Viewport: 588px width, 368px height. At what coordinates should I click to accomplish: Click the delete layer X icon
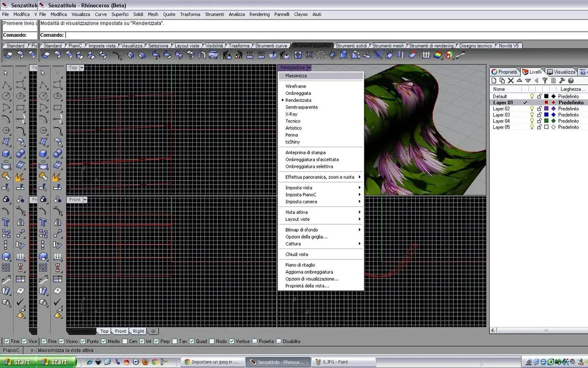[511, 80]
